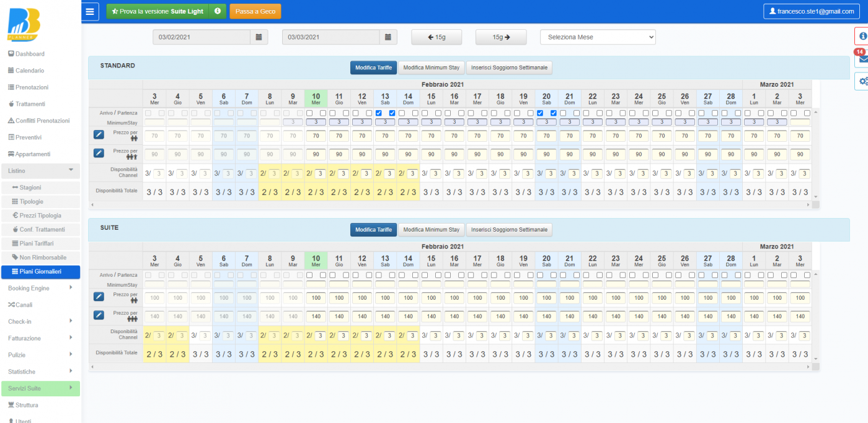Select Prezzi Tipologia submenu item
868x423 pixels.
[x=40, y=216]
